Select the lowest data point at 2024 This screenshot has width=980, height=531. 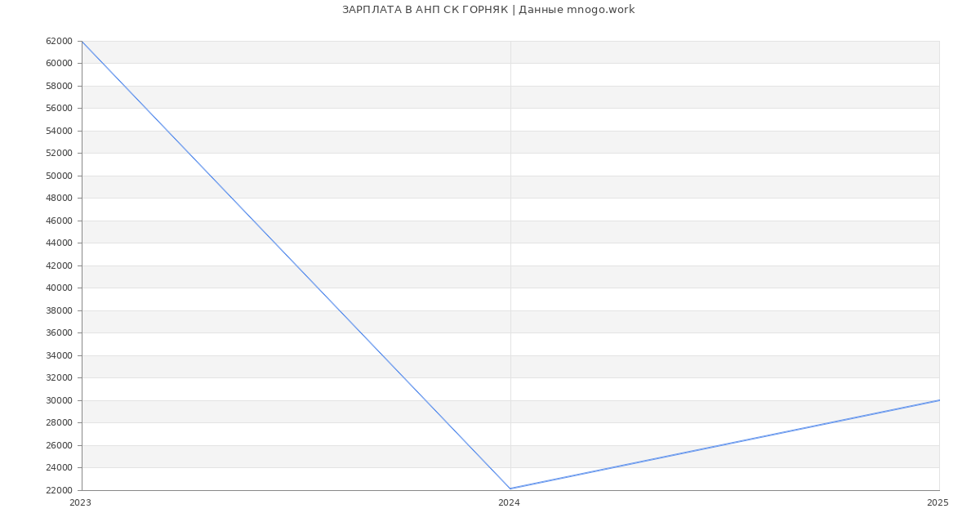[510, 489]
